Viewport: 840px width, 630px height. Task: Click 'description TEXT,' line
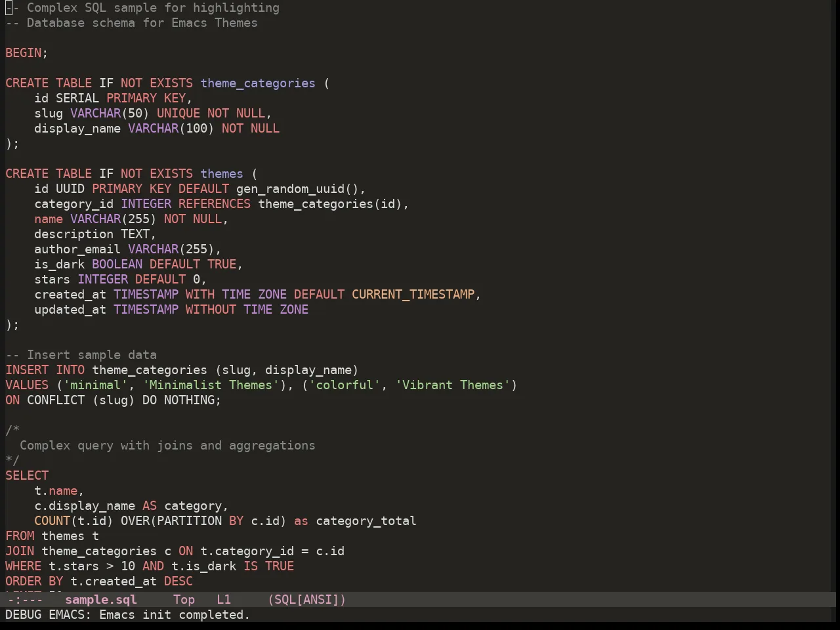[x=95, y=234]
